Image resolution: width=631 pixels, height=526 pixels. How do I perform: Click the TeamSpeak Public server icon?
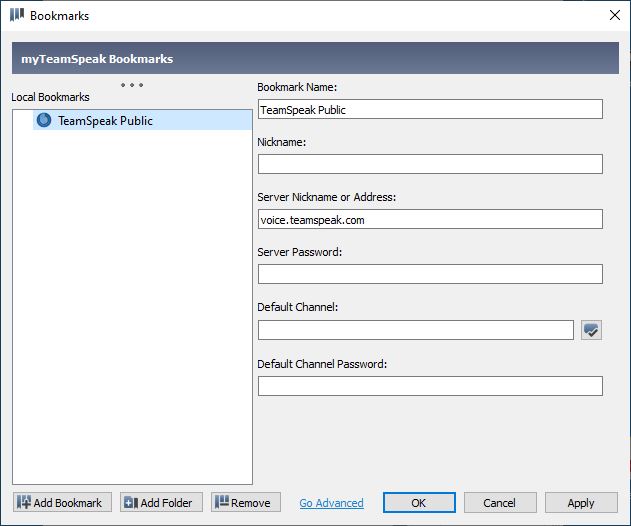(x=44, y=120)
